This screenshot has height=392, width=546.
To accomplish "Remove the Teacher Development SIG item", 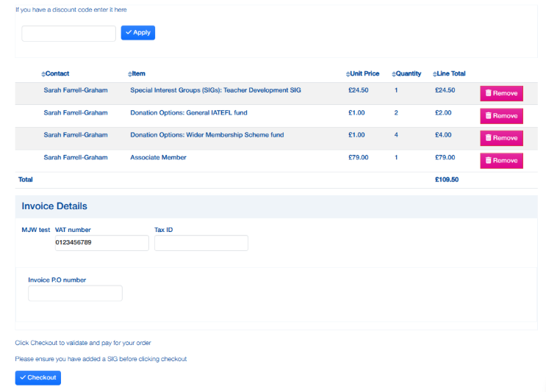I will (501, 93).
